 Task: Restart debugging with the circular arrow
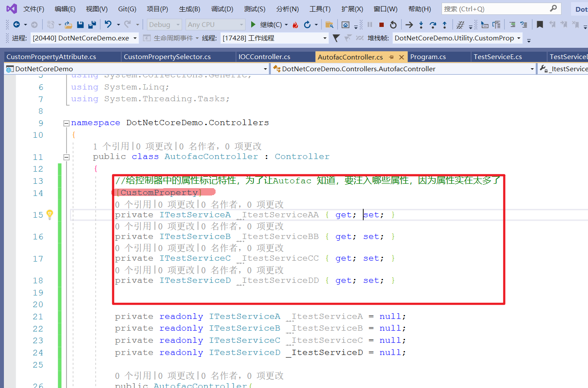pos(393,25)
